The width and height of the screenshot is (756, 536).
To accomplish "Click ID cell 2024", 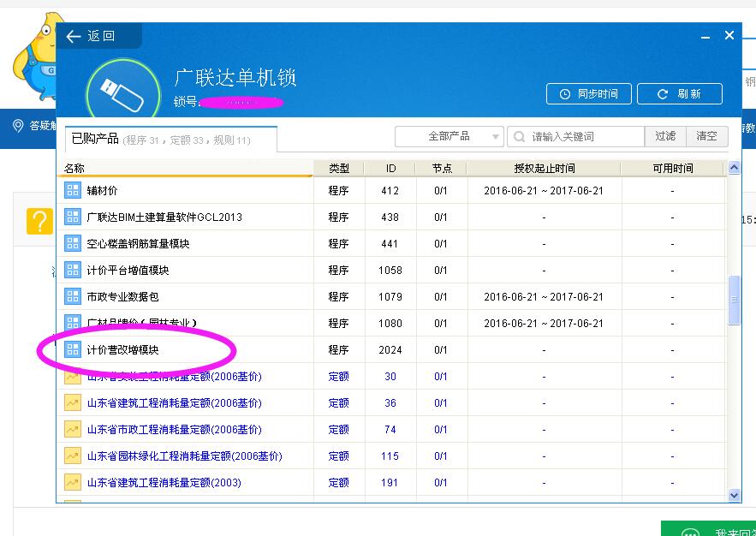I will (390, 350).
